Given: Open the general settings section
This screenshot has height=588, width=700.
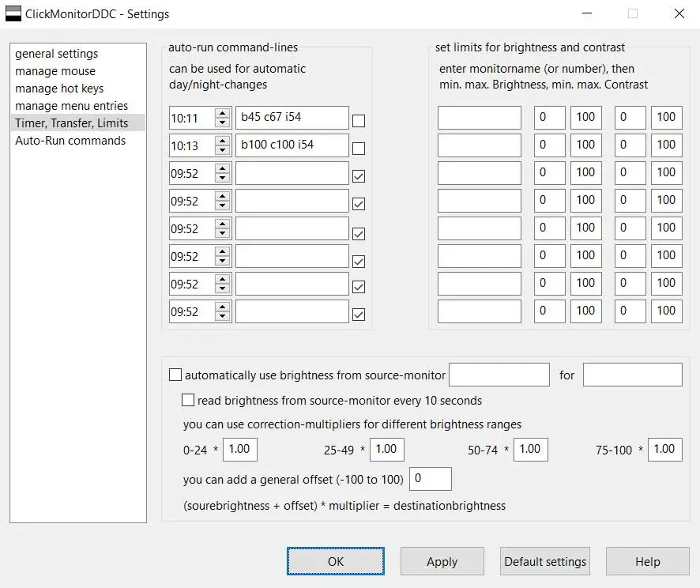Looking at the screenshot, I should pos(57,54).
